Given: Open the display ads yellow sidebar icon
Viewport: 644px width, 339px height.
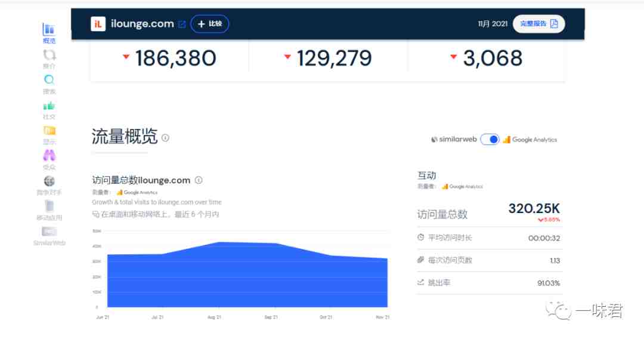Looking at the screenshot, I should click(49, 131).
